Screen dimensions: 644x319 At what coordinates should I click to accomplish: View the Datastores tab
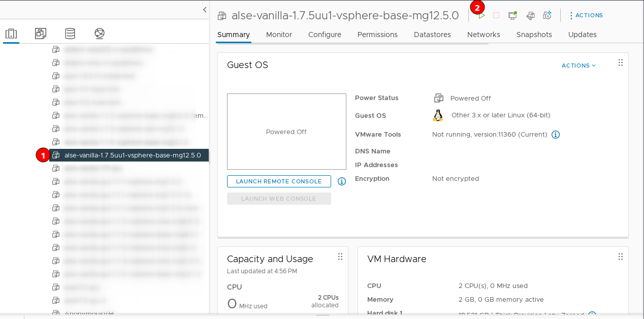click(432, 35)
